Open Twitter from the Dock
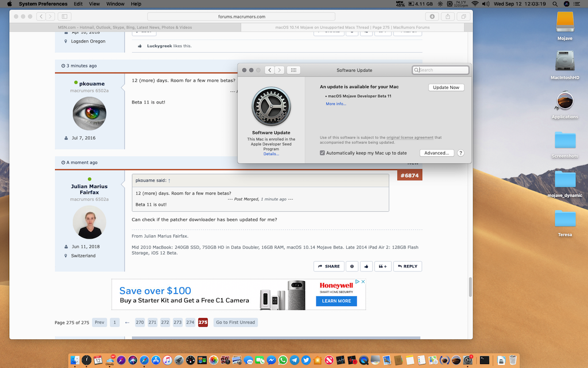588x368 pixels. (306, 360)
